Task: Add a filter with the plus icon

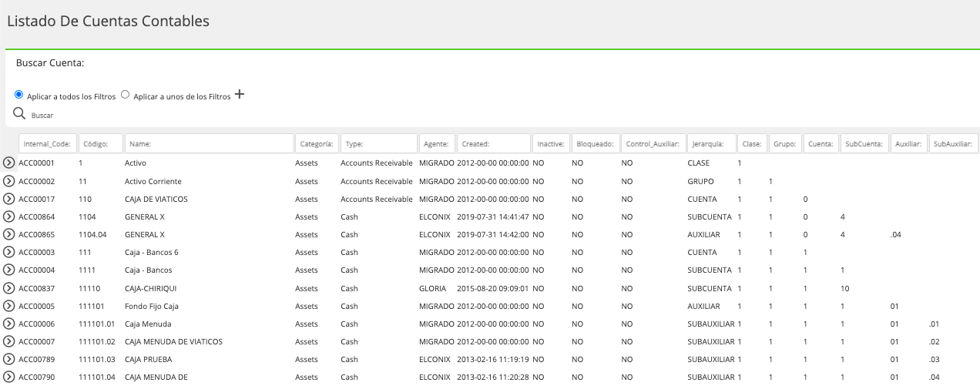Action: [x=239, y=95]
